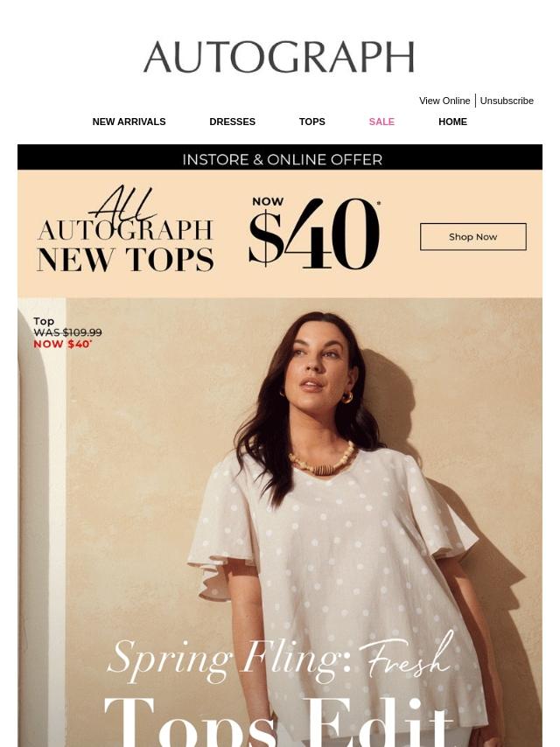This screenshot has height=747, width=560.
Task: Select TOPS in the navigation bar
Action: [x=312, y=122]
